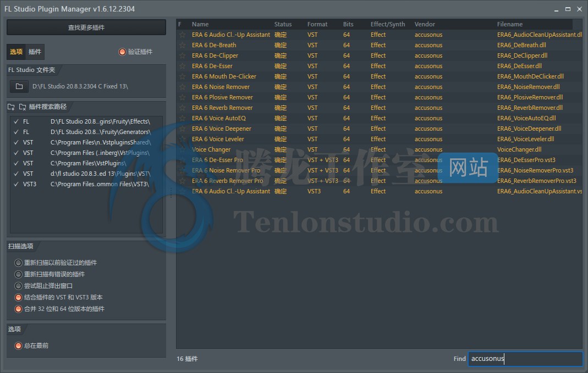This screenshot has width=588, height=373.
Task: Click ERA6_MouthDeClicker.dll filename
Action: [530, 77]
